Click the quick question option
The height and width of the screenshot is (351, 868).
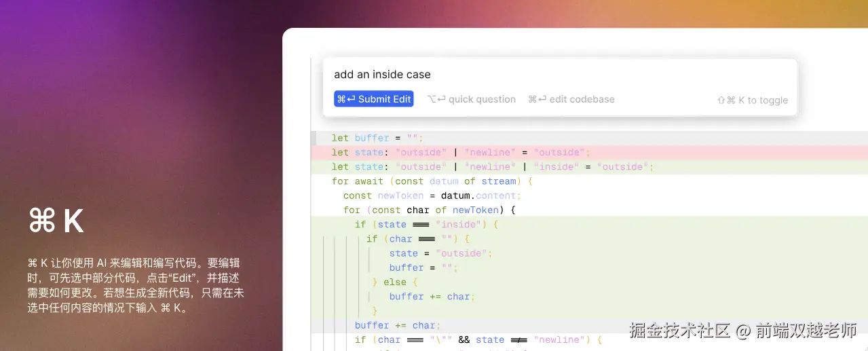click(x=472, y=99)
